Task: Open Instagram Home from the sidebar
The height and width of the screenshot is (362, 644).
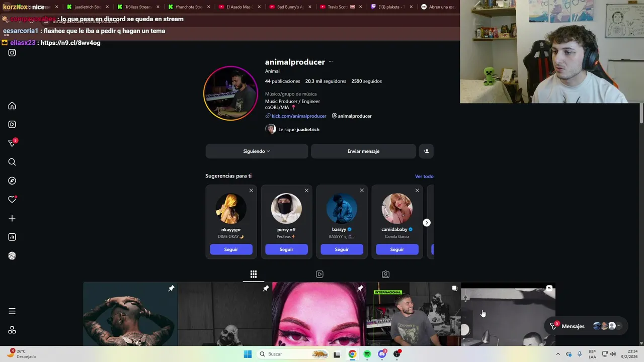Action: (x=12, y=106)
